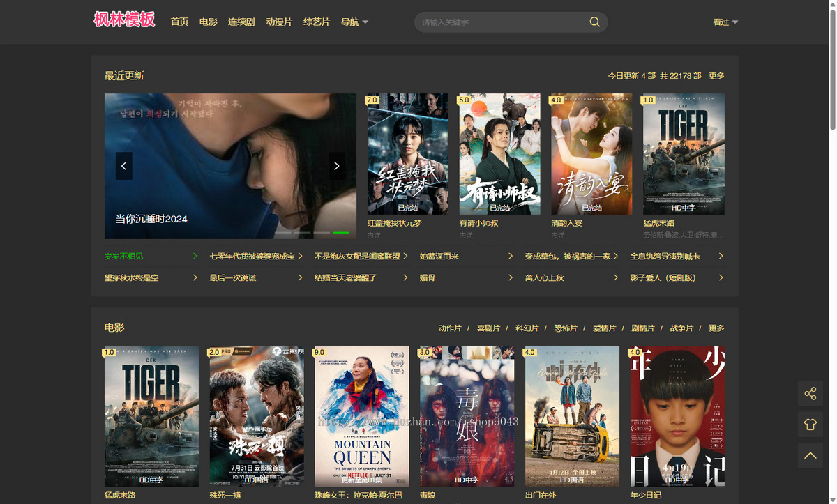This screenshot has width=837, height=504.
Task: Click 清韵入宴 title below poster
Action: [567, 223]
